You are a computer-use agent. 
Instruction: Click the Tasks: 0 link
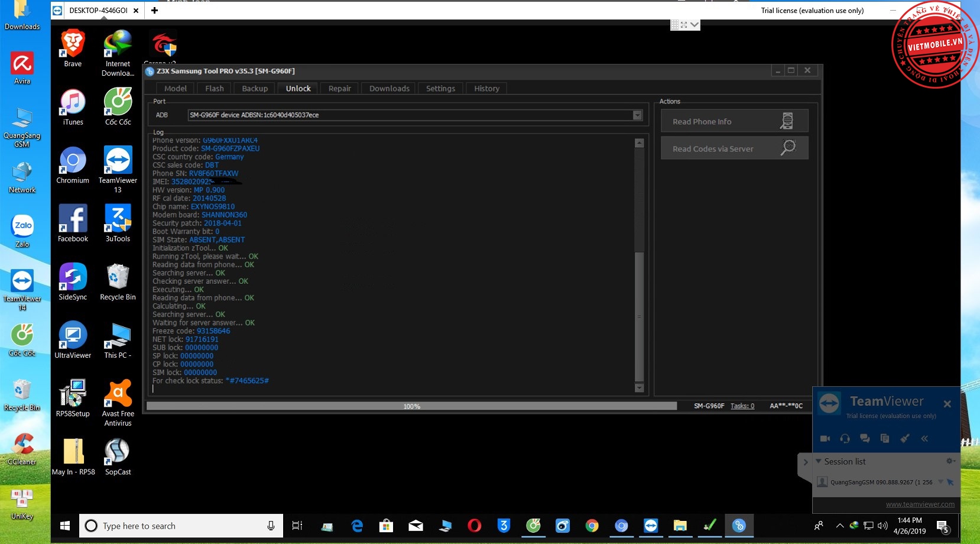(742, 406)
